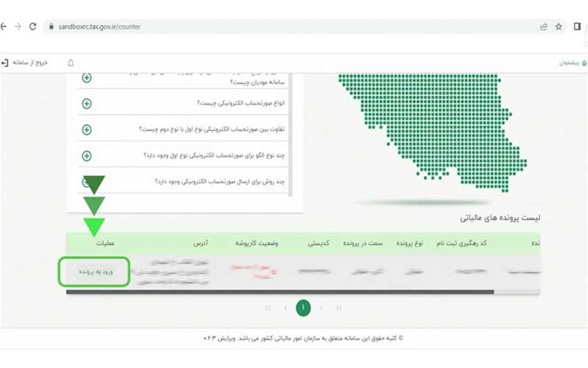Select page 1 in the pagination
The image size is (588, 368).
pyautogui.click(x=303, y=308)
